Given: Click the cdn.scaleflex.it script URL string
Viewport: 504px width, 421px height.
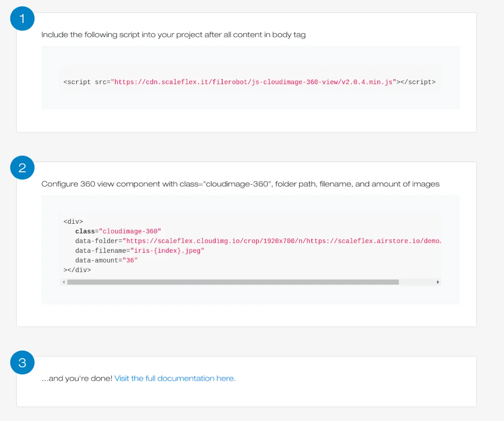Looking at the screenshot, I should pos(253,82).
